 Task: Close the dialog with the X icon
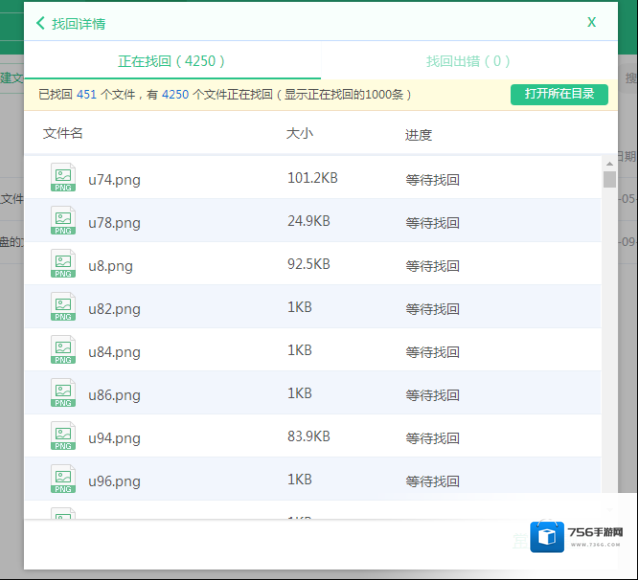coord(592,22)
